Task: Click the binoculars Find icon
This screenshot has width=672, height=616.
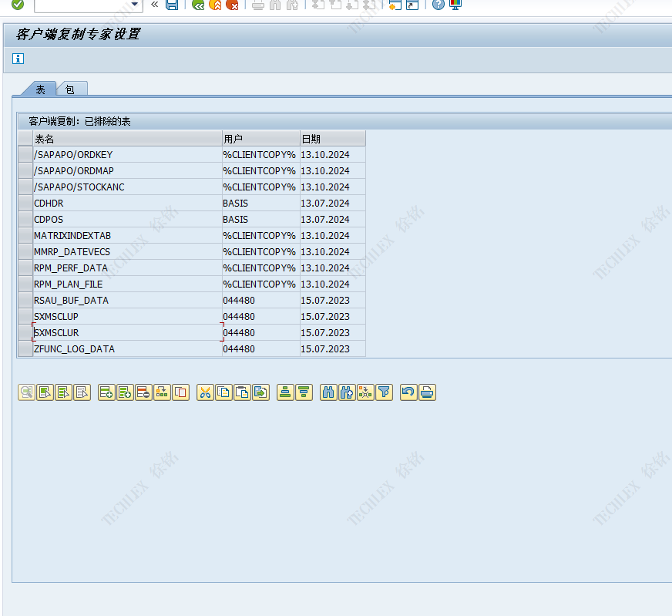Action: pos(328,392)
